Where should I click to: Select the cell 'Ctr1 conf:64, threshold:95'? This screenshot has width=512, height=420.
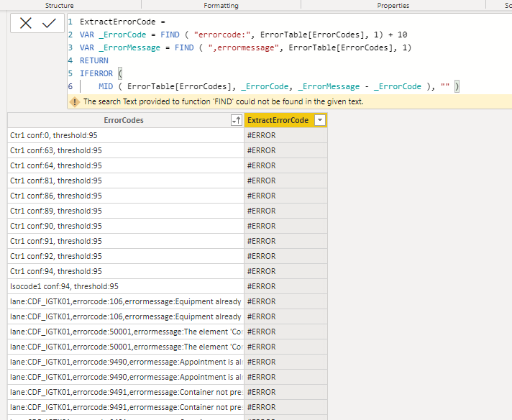pyautogui.click(x=126, y=165)
